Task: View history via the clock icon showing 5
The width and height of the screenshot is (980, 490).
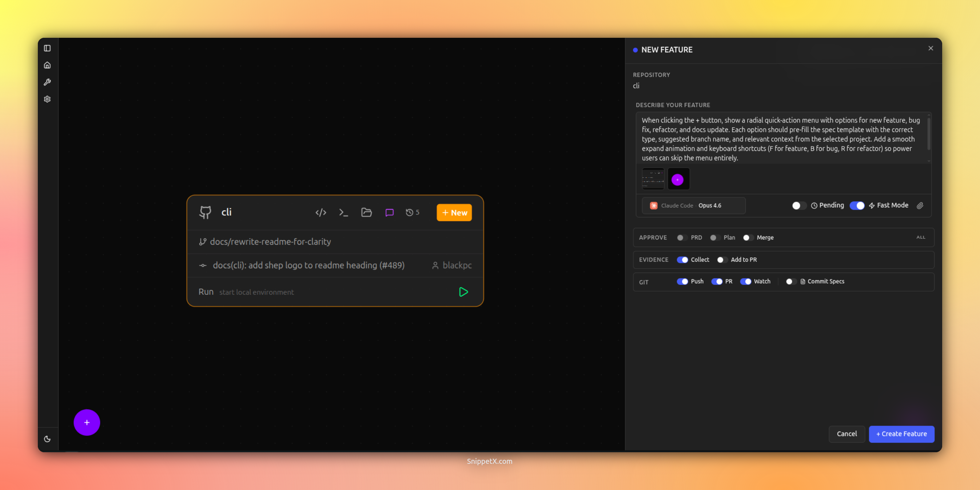Action: (x=412, y=213)
